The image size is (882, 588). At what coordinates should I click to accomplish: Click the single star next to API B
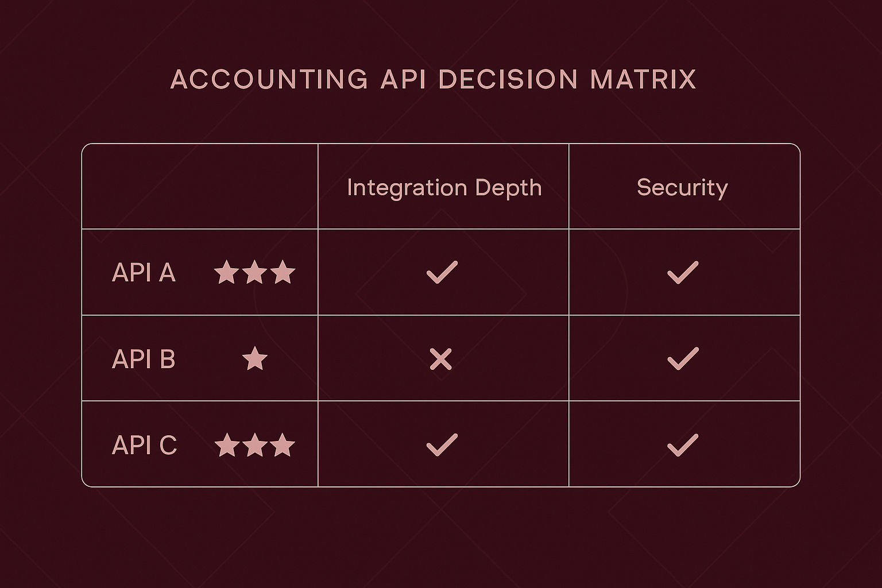tap(255, 359)
